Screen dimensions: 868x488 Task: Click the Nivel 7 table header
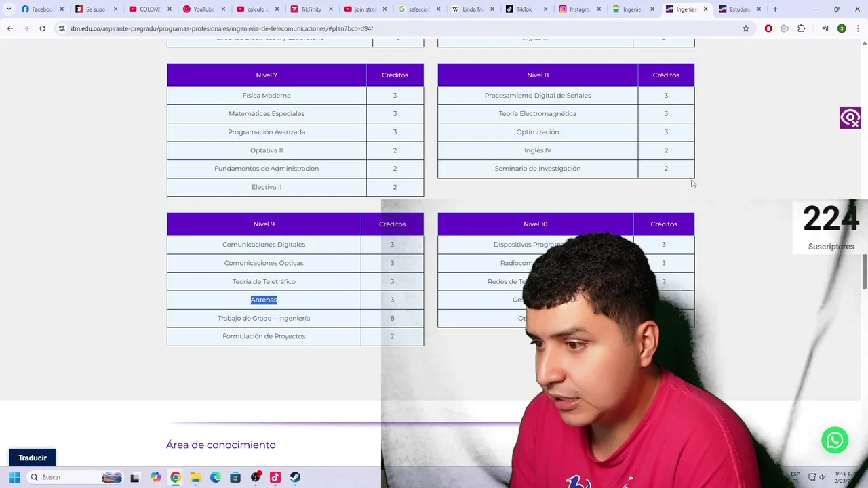coord(267,75)
